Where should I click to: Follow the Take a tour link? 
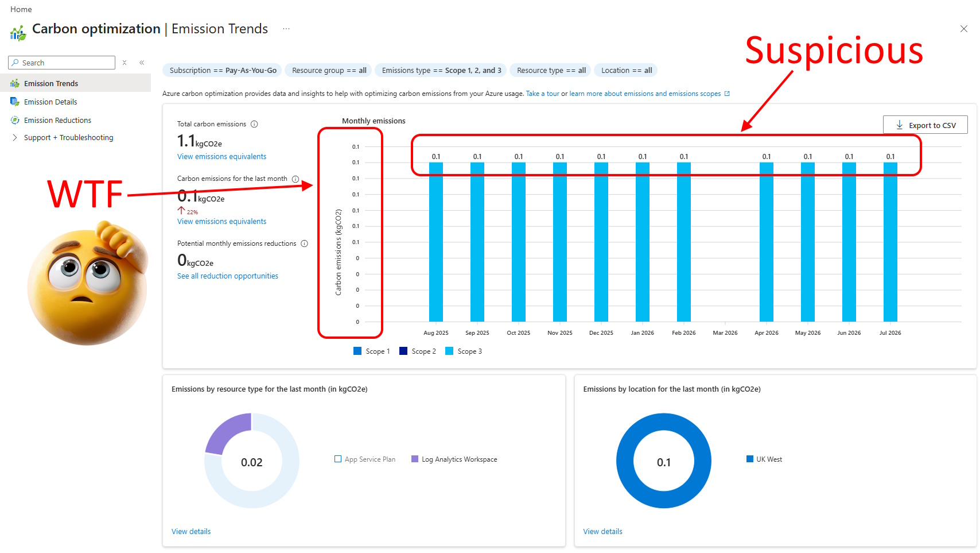pyautogui.click(x=542, y=94)
